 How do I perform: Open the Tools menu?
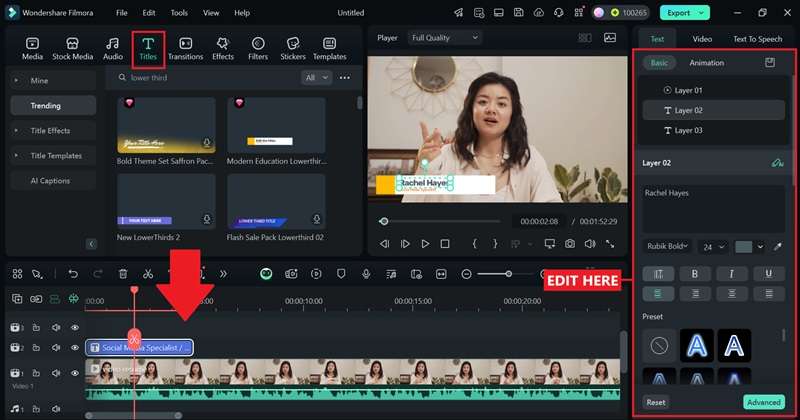point(179,13)
